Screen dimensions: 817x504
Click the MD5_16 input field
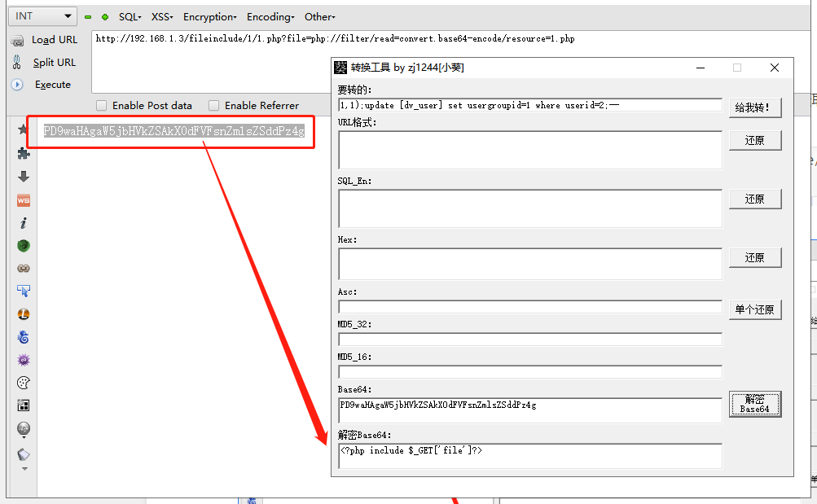pyautogui.click(x=530, y=372)
